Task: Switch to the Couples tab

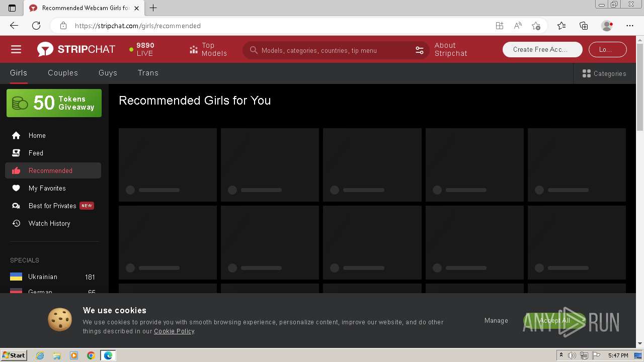Action: point(63,73)
